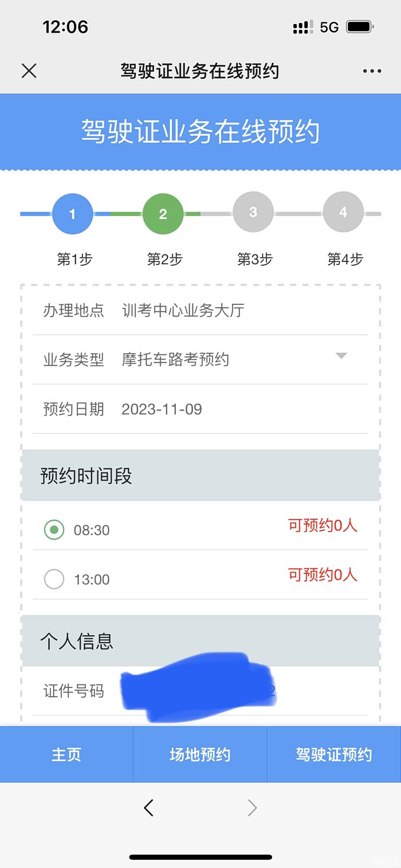The image size is (401, 868).
Task: Open the three-dot more options menu
Action: (372, 71)
